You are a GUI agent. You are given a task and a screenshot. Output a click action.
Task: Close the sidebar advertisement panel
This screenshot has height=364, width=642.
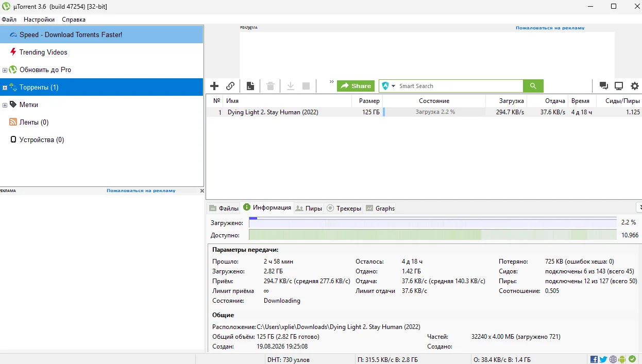[x=202, y=190]
